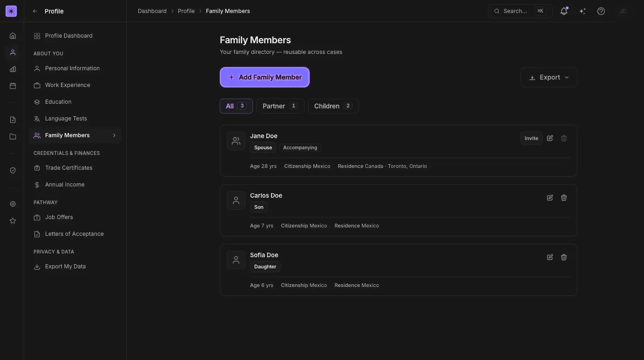Open Trade Certificates section
This screenshot has height=360, width=644.
75,168
